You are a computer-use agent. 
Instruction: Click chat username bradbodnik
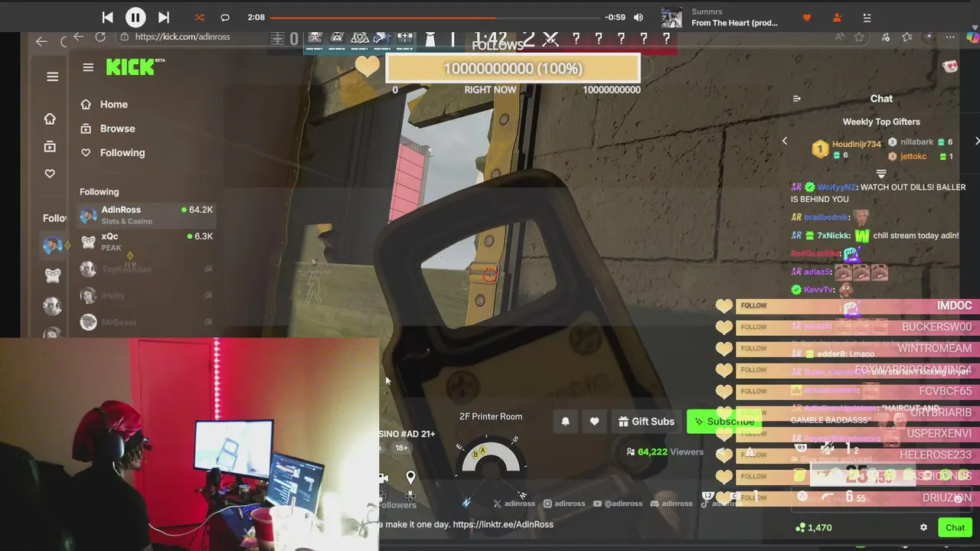(x=826, y=217)
